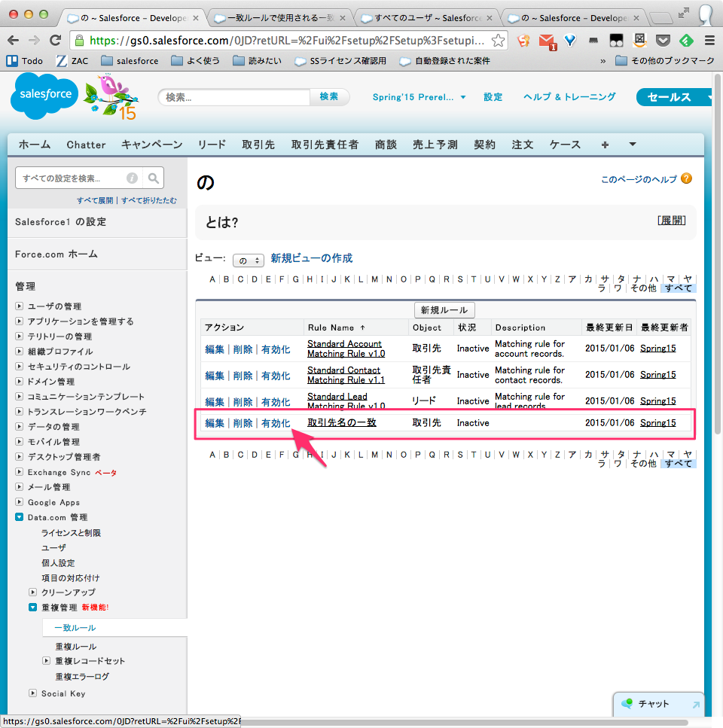Close the second browser tab
723x728 pixels.
click(x=343, y=18)
